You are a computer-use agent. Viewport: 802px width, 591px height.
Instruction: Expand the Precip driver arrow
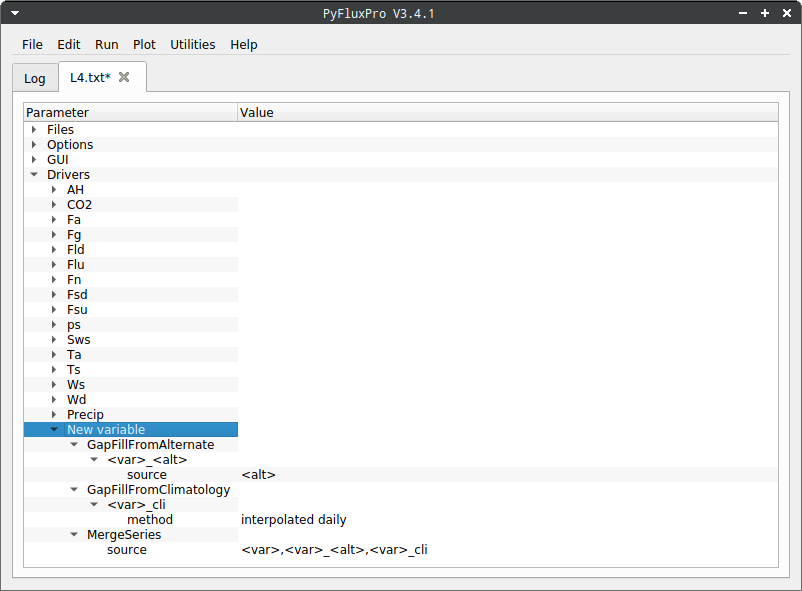coord(54,414)
